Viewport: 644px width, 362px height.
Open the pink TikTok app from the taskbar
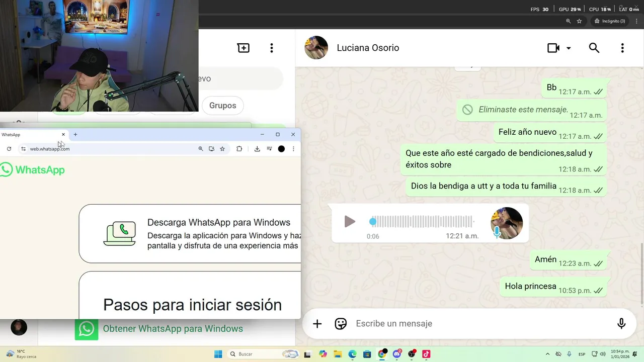point(426,354)
